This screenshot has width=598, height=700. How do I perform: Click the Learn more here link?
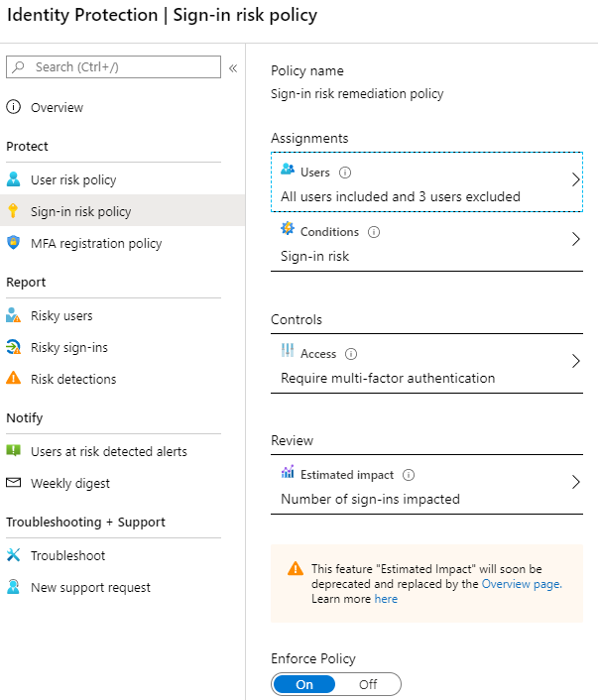pos(386,599)
